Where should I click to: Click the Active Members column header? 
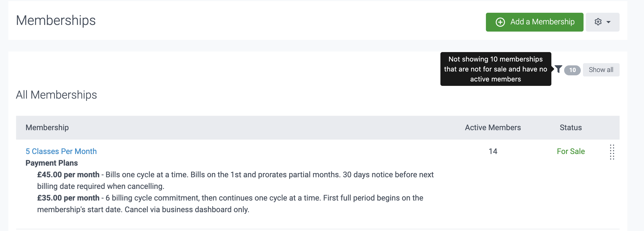(493, 127)
